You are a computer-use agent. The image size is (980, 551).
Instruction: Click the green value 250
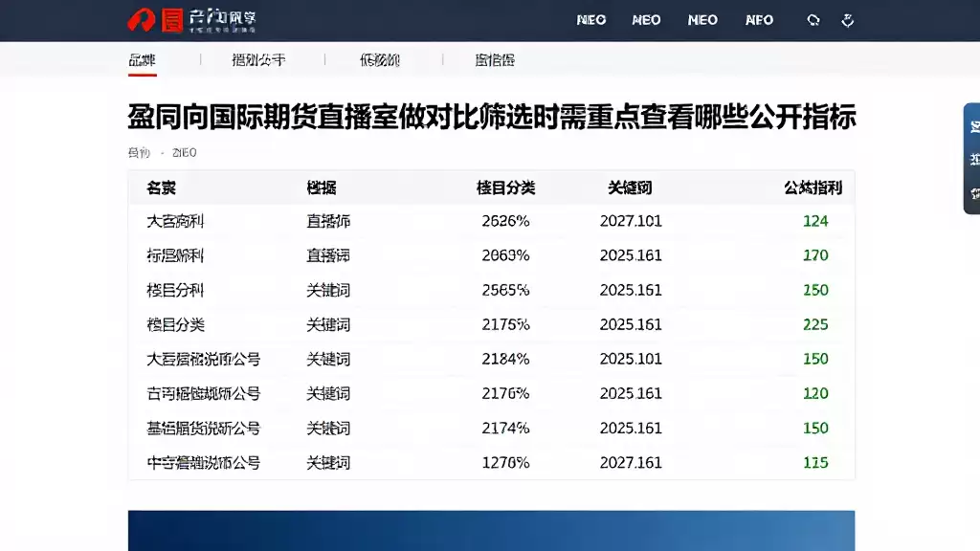click(815, 290)
